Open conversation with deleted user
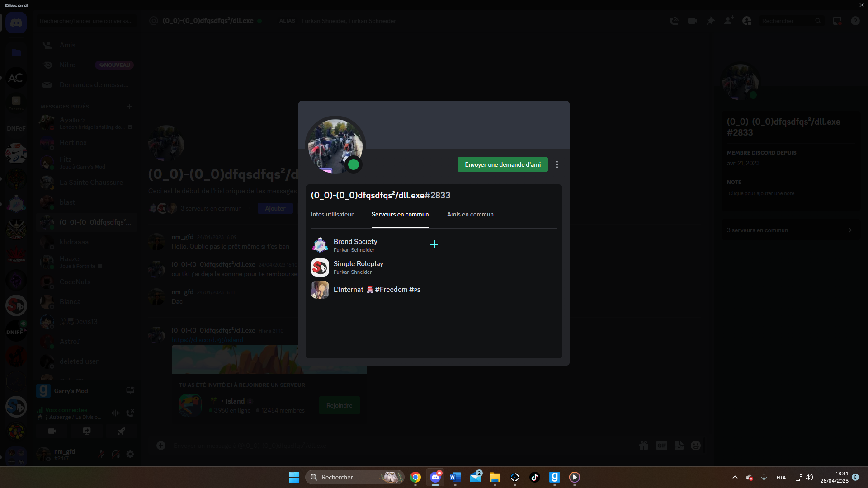The width and height of the screenshot is (868, 488). click(87, 361)
